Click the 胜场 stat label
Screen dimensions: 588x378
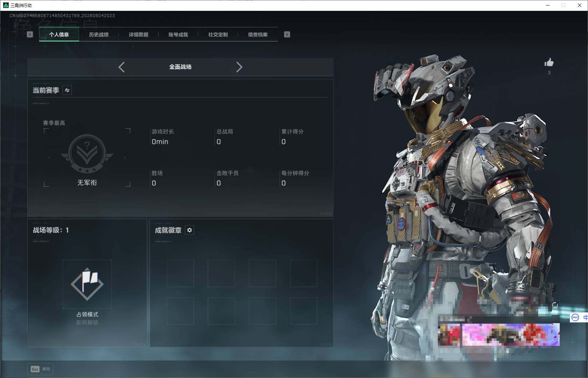157,173
